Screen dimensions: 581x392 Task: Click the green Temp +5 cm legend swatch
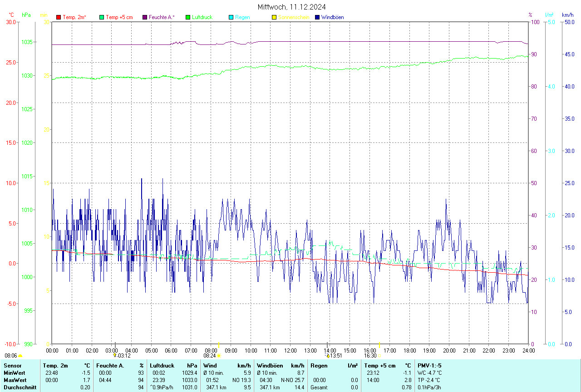tap(102, 17)
